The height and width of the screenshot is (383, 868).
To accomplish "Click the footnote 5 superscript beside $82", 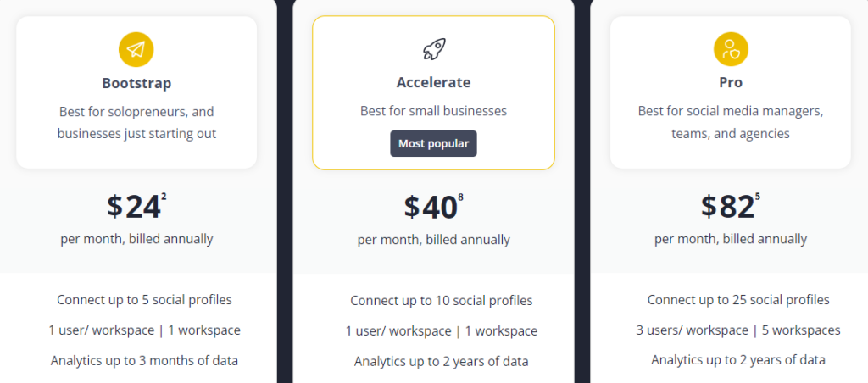I will [758, 196].
